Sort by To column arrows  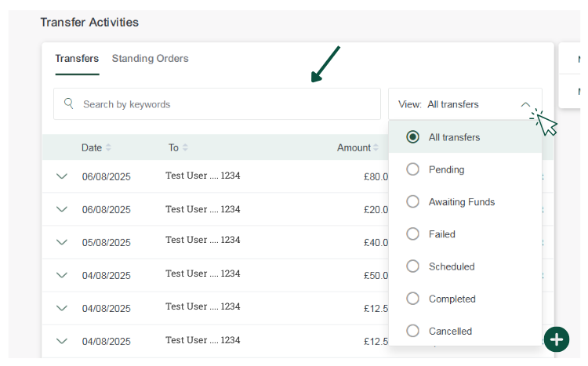[x=185, y=148]
